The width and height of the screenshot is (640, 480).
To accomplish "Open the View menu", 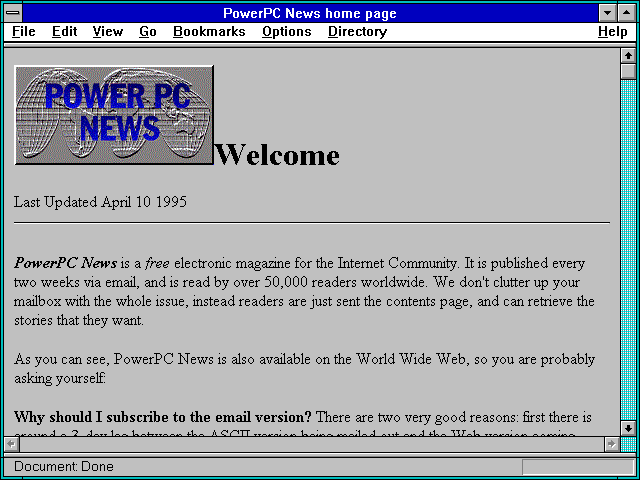I will point(107,32).
